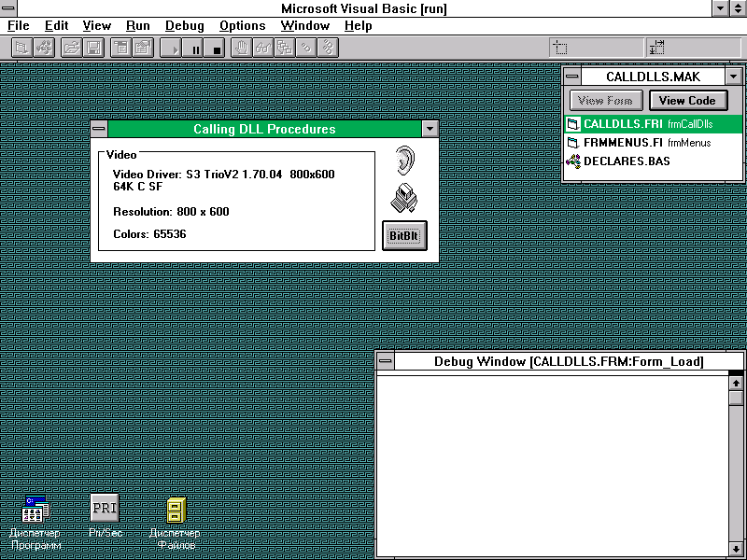The image size is (747, 560).
Task: Click the 'Video Driver: S3 TrioV2' label
Action: click(x=224, y=180)
